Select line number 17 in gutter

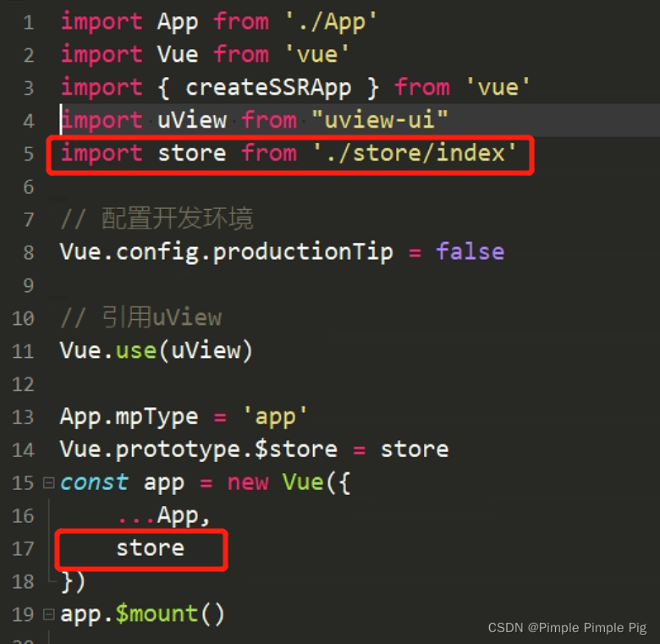pyautogui.click(x=23, y=549)
